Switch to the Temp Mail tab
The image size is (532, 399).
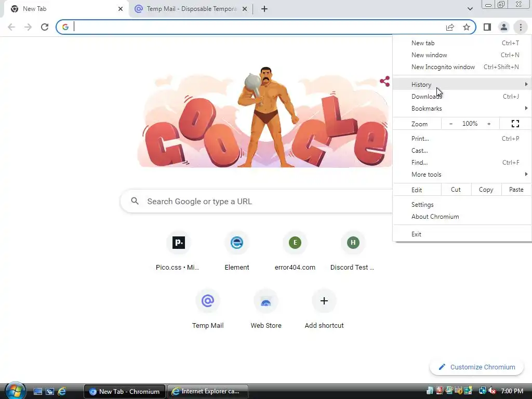(x=191, y=9)
